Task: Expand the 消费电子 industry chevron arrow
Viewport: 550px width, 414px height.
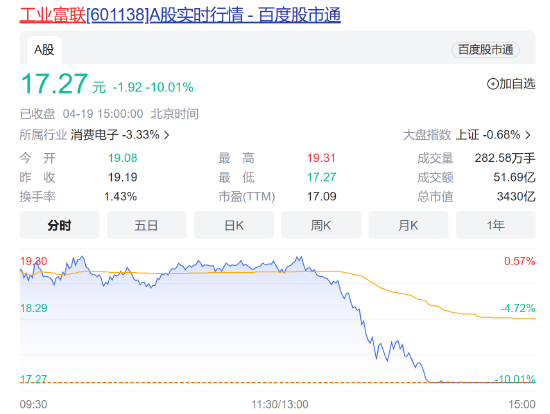Action: point(167,135)
